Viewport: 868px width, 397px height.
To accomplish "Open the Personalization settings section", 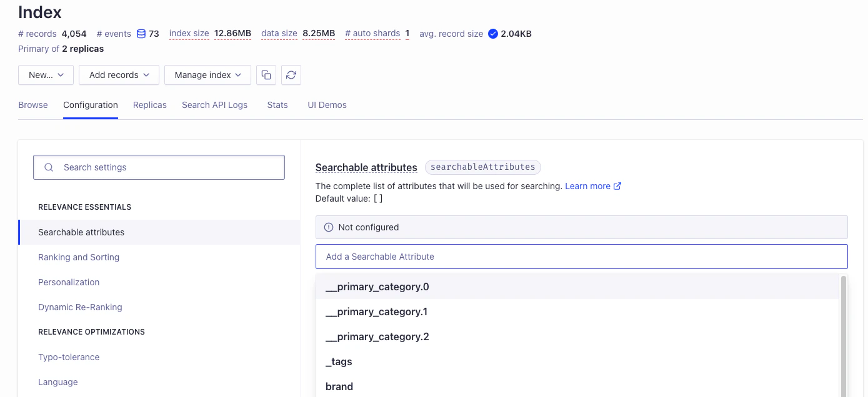I will point(69,282).
